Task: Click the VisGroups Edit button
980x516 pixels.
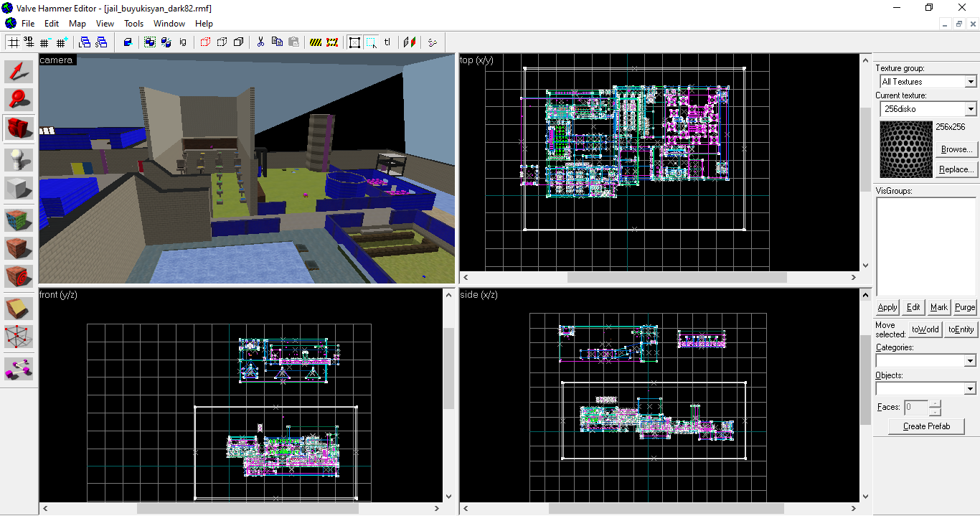Action: [913, 307]
